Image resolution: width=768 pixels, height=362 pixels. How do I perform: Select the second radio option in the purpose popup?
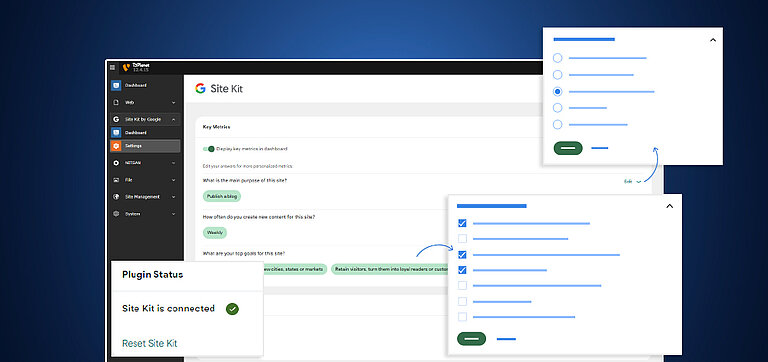[557, 75]
